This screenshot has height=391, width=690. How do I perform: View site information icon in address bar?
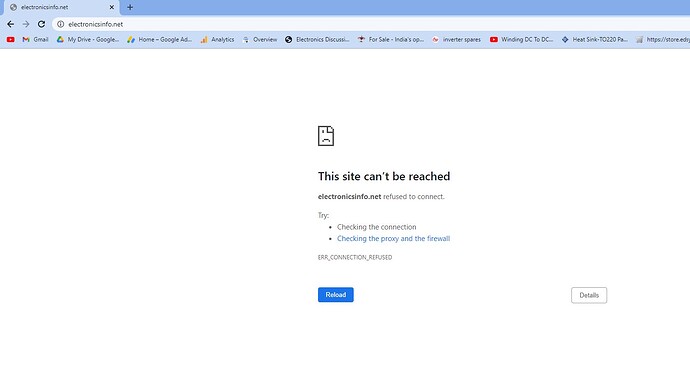(61, 24)
